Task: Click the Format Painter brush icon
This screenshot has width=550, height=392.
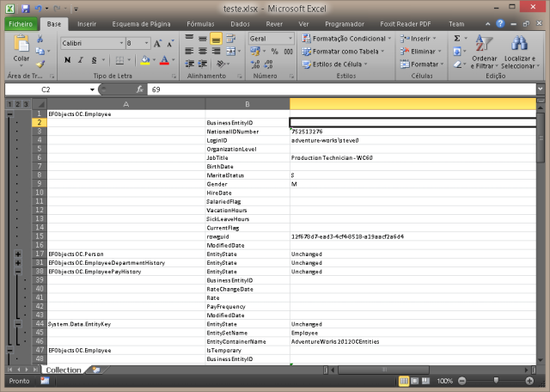Action: pos(40,64)
